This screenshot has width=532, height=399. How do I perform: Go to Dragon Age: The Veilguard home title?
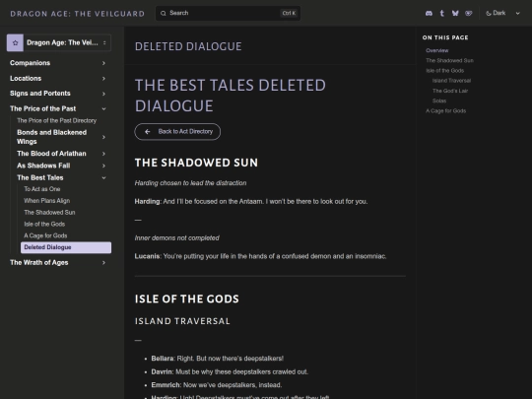(78, 14)
